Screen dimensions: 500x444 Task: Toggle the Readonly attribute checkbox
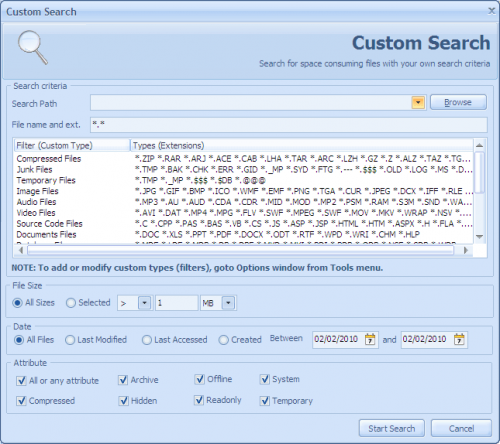pyautogui.click(x=199, y=400)
